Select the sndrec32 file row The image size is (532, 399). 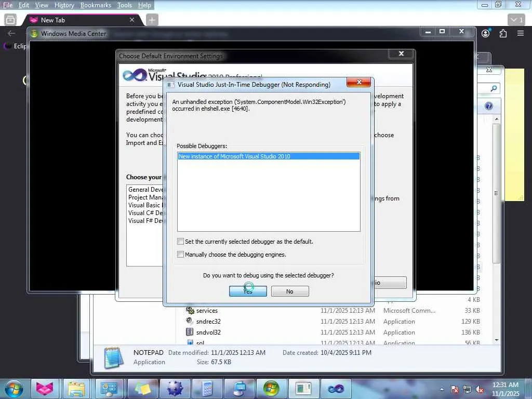[x=333, y=321]
